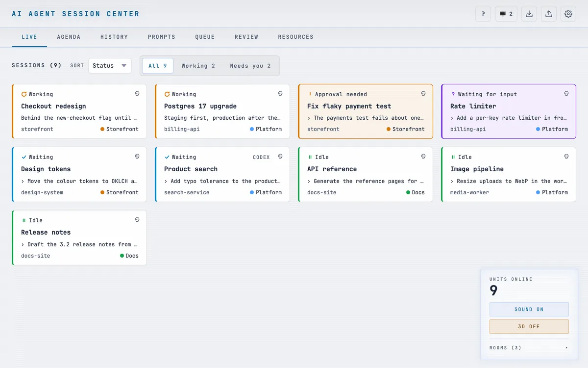
Task: Open settings via the gear icon
Action: pyautogui.click(x=568, y=14)
